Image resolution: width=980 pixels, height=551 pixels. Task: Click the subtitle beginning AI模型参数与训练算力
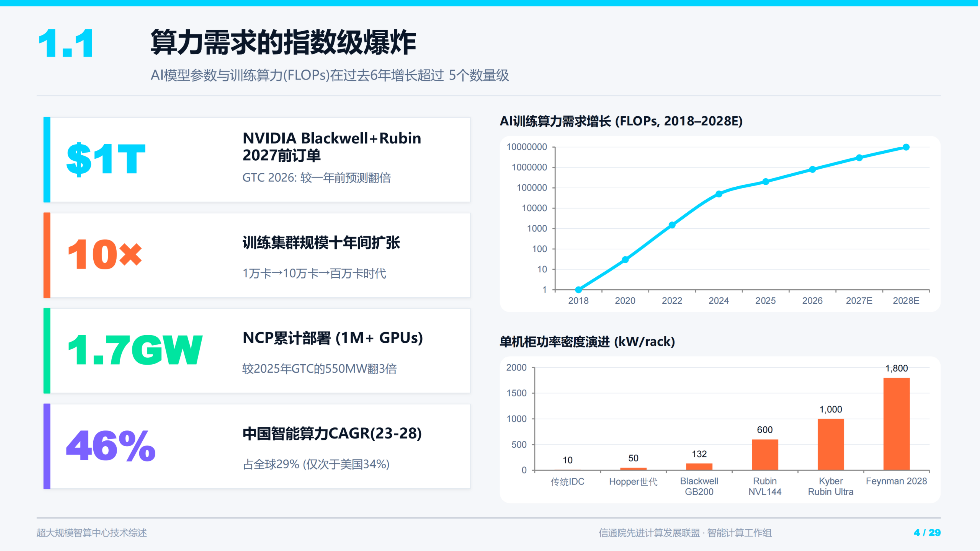[330, 75]
